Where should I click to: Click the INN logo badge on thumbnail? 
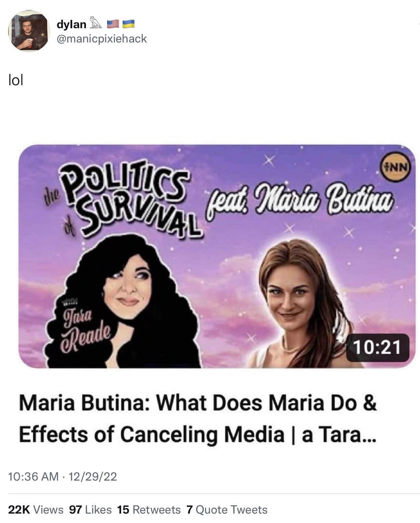tap(396, 167)
